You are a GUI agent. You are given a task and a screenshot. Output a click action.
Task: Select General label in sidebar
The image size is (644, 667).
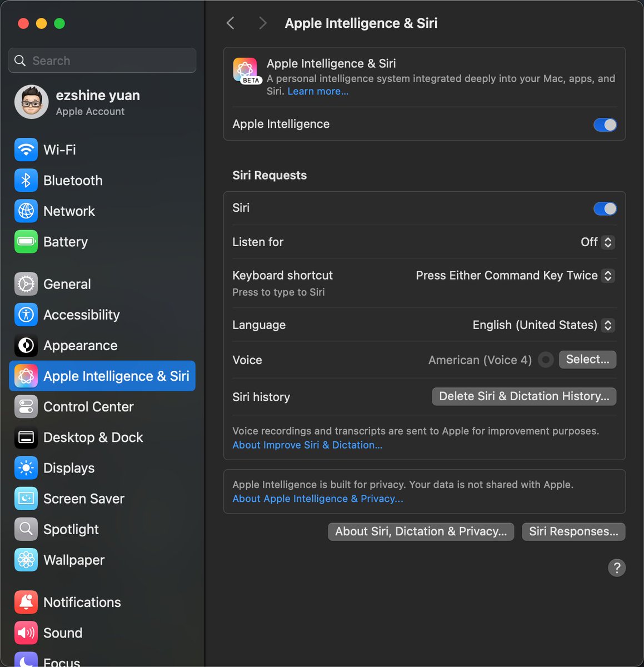pyautogui.click(x=67, y=284)
